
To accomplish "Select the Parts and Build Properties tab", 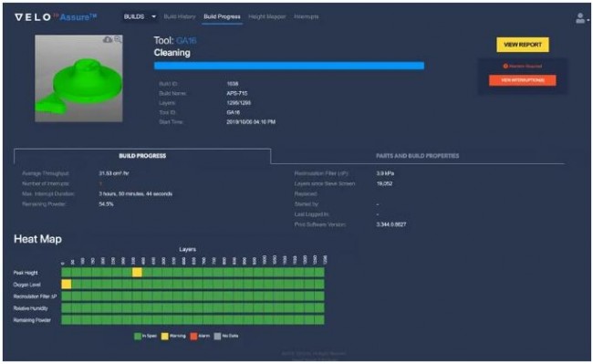I will tap(418, 156).
